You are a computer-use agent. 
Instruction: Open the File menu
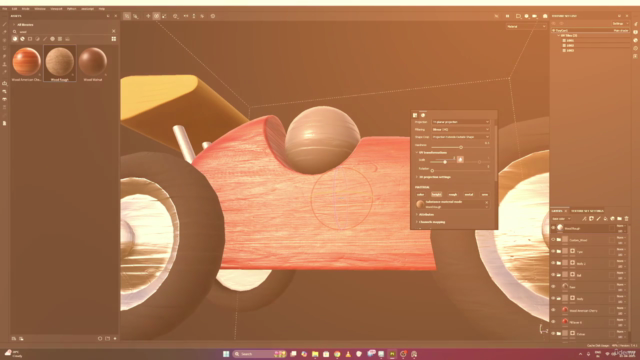point(5,9)
